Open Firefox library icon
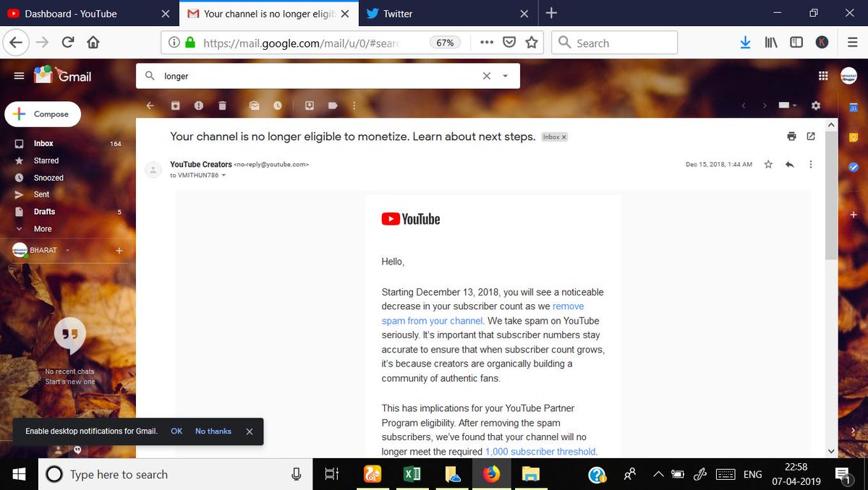868x490 pixels. point(771,43)
